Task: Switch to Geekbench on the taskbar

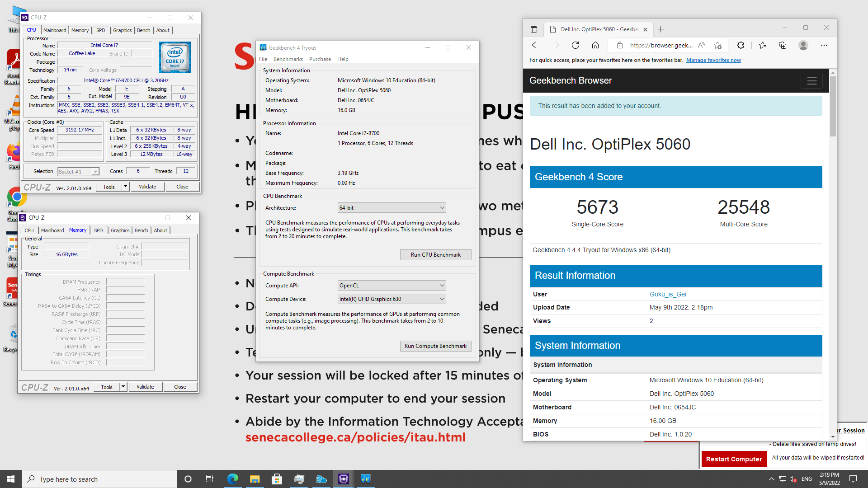Action: click(366, 479)
